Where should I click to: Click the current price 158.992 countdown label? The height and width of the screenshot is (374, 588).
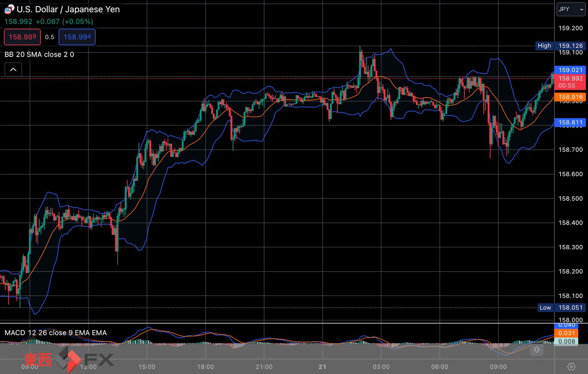[570, 82]
